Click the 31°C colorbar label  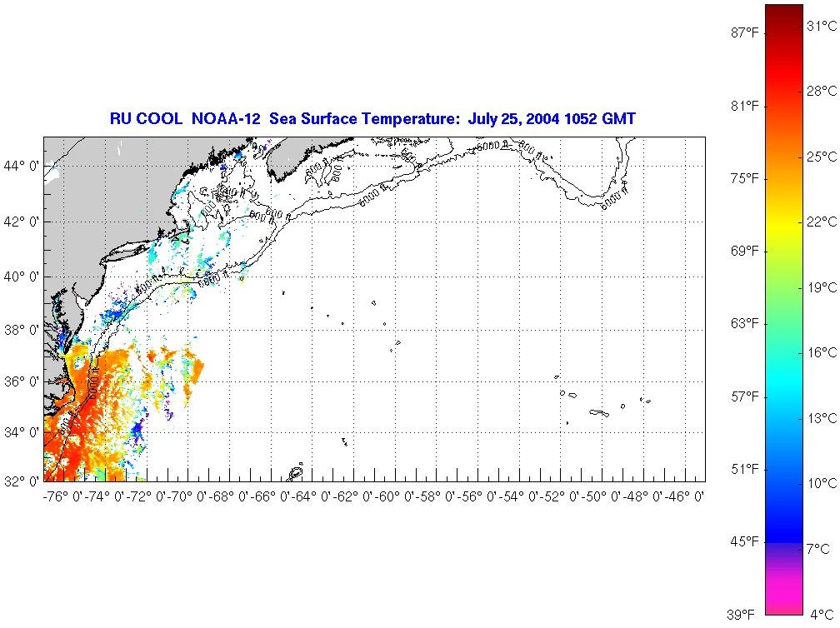(822, 26)
